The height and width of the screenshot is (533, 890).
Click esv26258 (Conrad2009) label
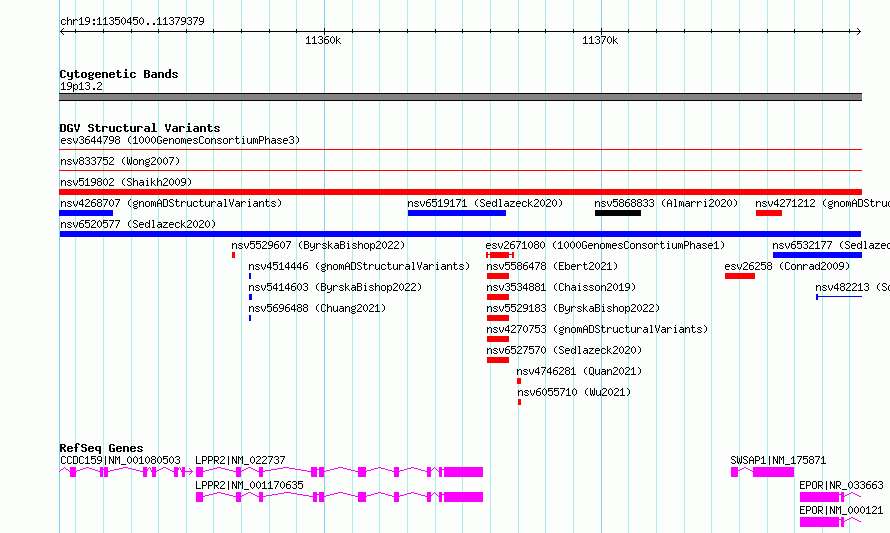click(787, 266)
